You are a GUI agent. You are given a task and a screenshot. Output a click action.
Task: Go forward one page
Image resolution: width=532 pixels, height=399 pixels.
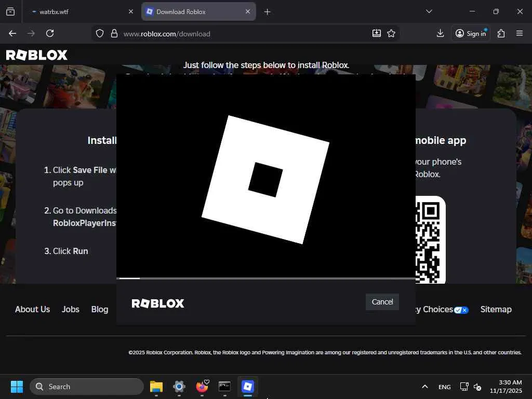click(31, 33)
